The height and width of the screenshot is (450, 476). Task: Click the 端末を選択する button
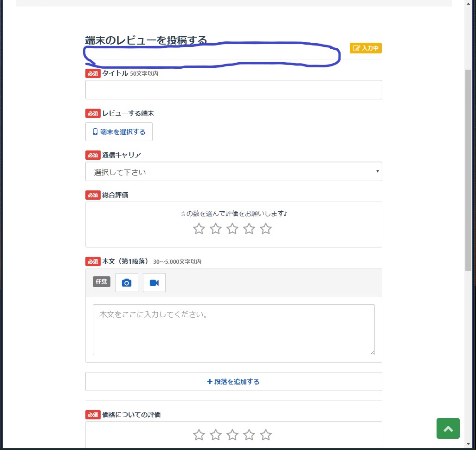pos(119,132)
